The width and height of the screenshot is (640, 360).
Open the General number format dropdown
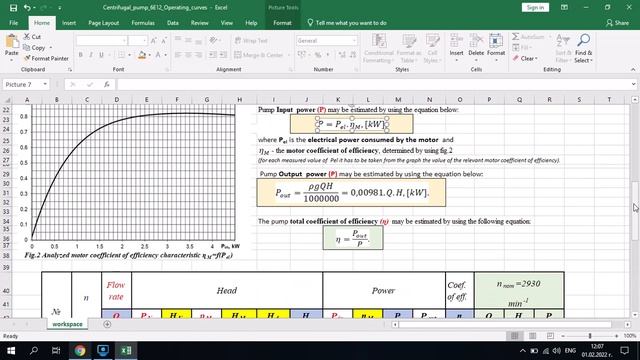pyautogui.click(x=353, y=40)
